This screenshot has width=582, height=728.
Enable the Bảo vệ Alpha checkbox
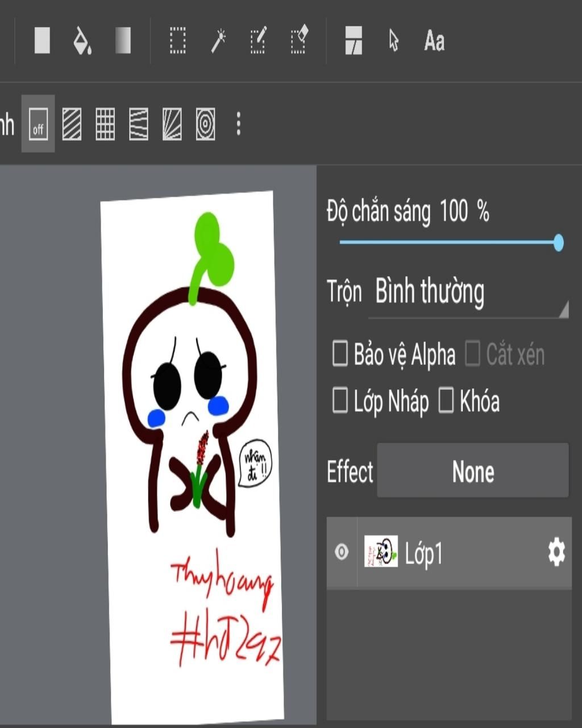(x=340, y=354)
